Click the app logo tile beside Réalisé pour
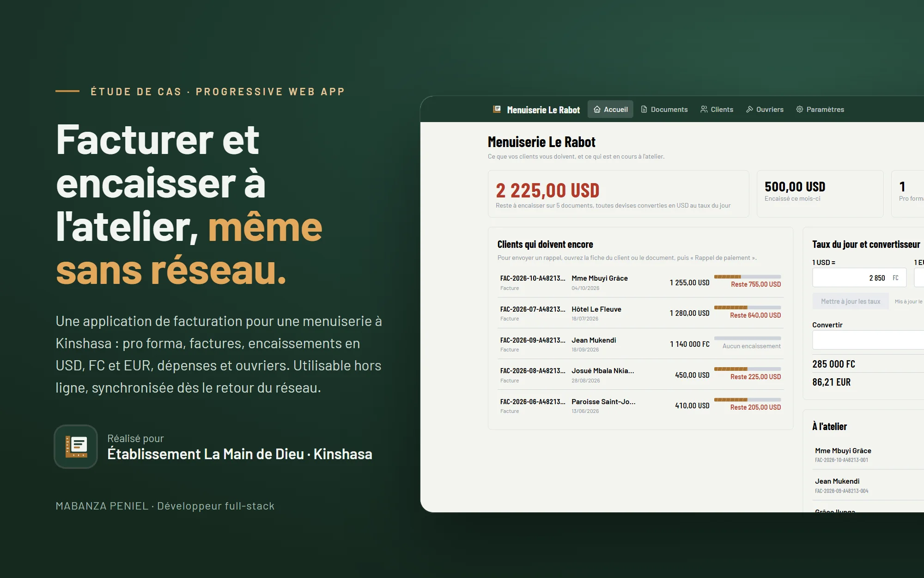924x578 pixels. tap(76, 447)
